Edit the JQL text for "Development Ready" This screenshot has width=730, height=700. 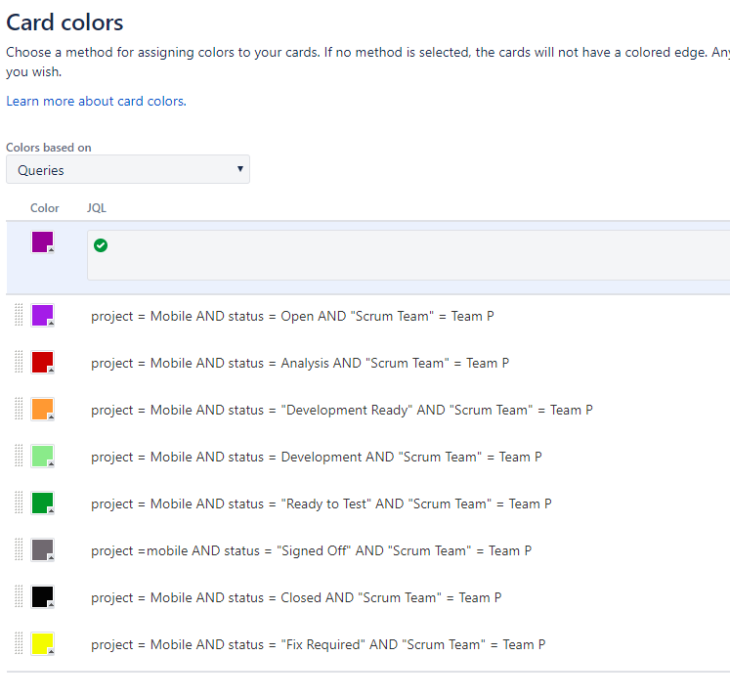[342, 411]
